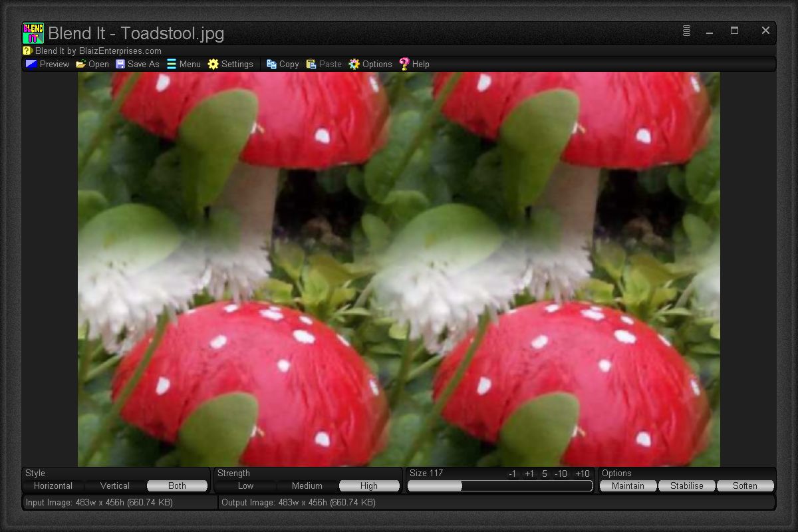The height and width of the screenshot is (532, 798).
Task: Toggle the Stabilise option
Action: click(687, 486)
